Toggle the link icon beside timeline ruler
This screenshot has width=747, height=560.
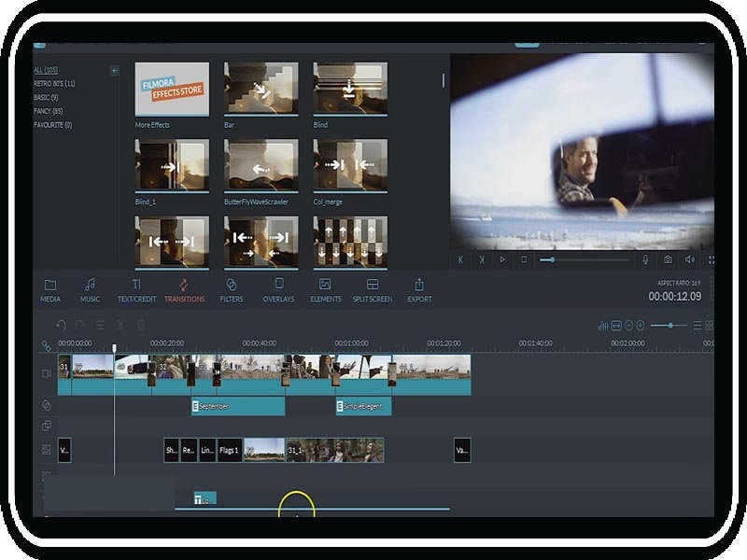coord(46,345)
